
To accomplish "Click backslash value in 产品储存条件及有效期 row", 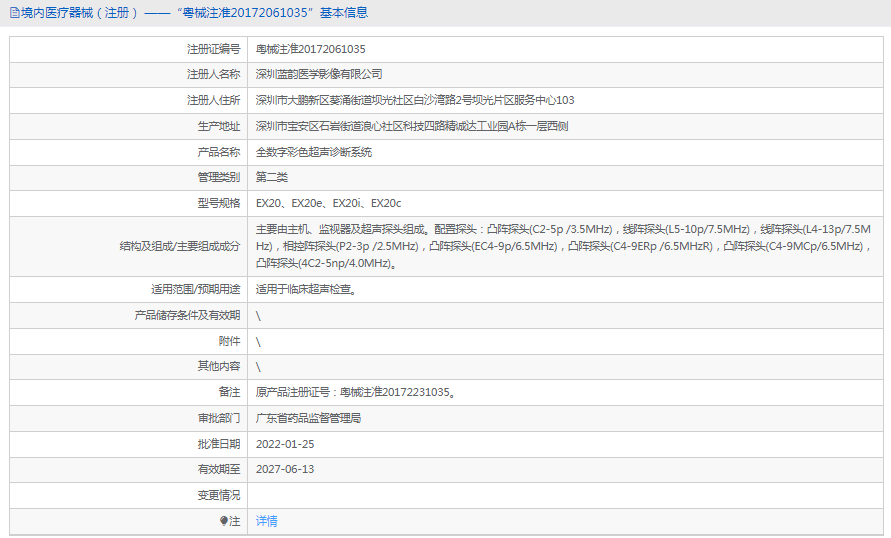I will point(258,316).
